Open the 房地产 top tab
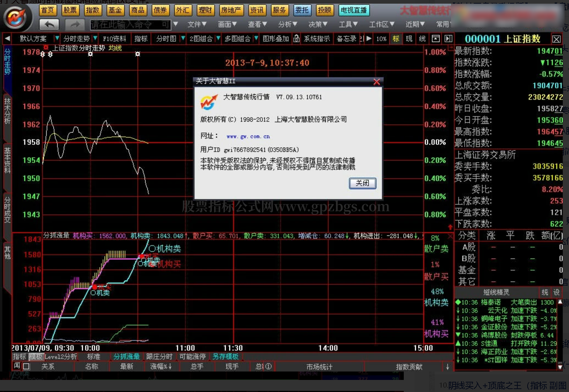 tap(231, 10)
